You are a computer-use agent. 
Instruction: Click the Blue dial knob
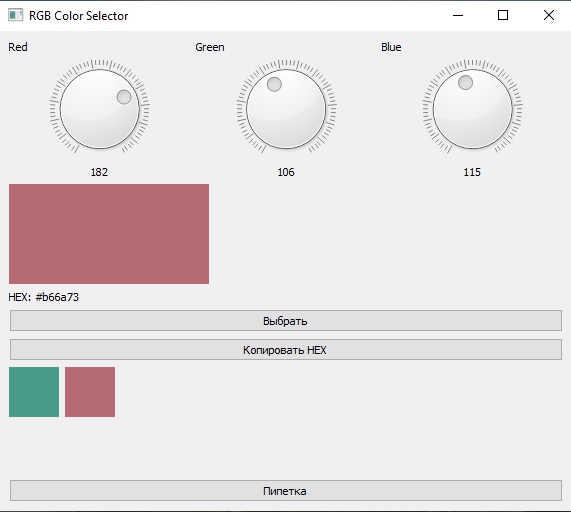point(473,109)
